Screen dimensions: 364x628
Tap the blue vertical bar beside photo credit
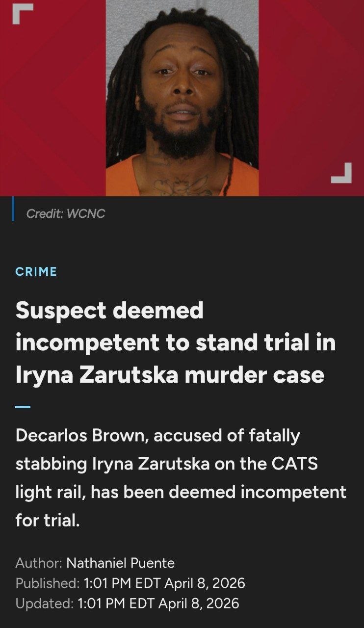[13, 209]
